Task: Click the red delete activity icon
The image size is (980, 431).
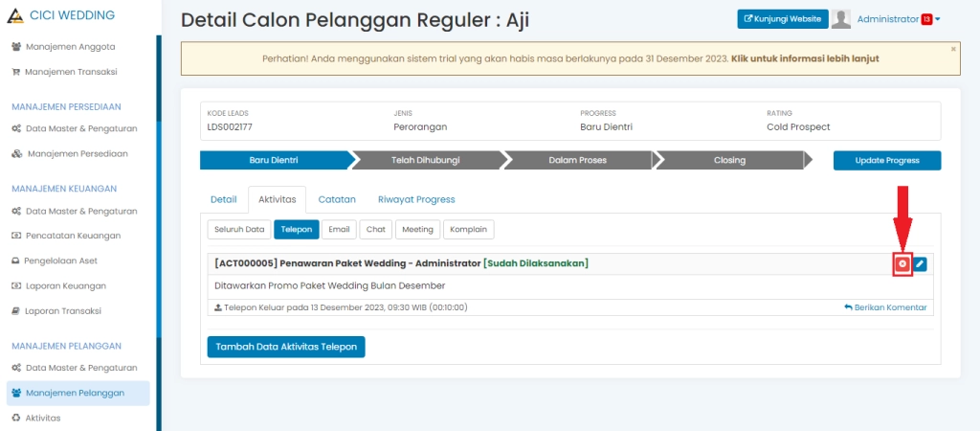Action: pyautogui.click(x=902, y=263)
